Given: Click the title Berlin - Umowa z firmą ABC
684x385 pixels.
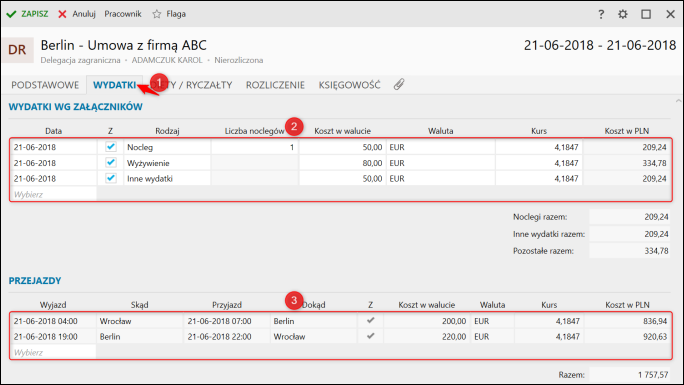Looking at the screenshot, I should coord(123,45).
